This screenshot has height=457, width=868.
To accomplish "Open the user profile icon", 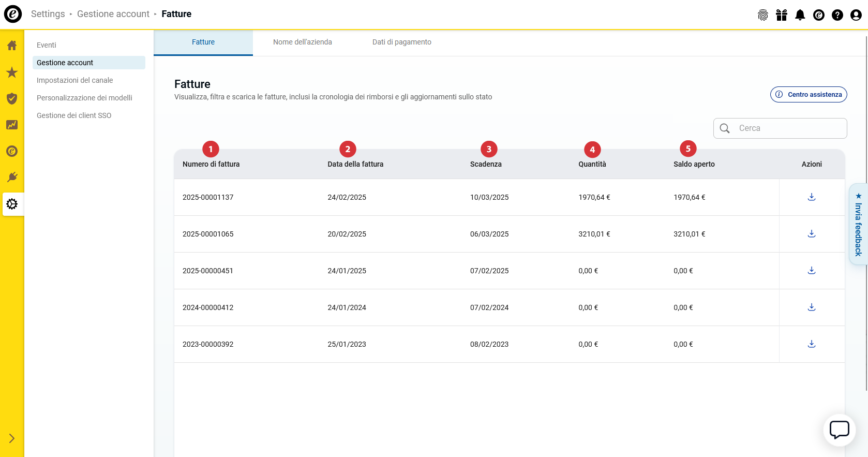I will point(856,15).
